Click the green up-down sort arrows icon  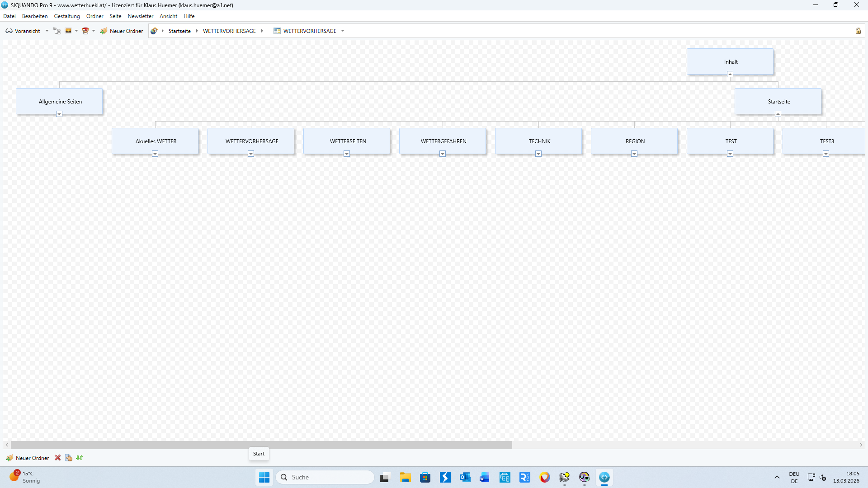[80, 458]
